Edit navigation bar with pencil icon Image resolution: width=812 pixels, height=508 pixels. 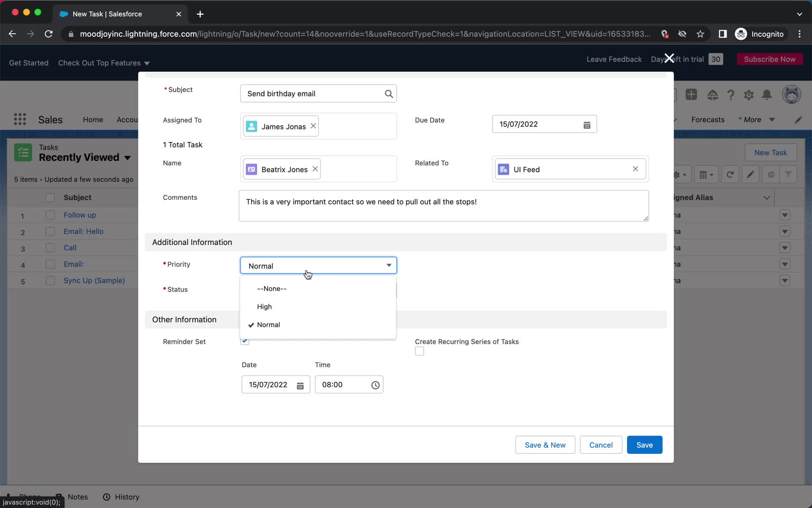pos(798,120)
